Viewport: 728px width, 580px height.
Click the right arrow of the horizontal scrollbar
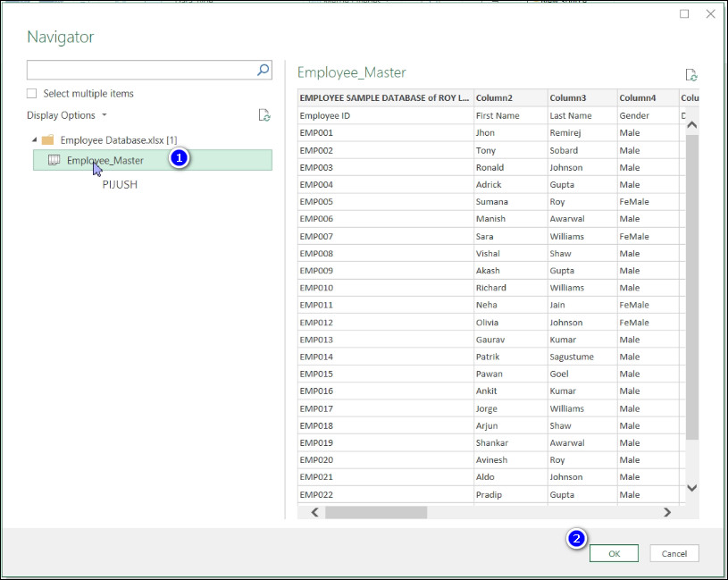(x=668, y=513)
